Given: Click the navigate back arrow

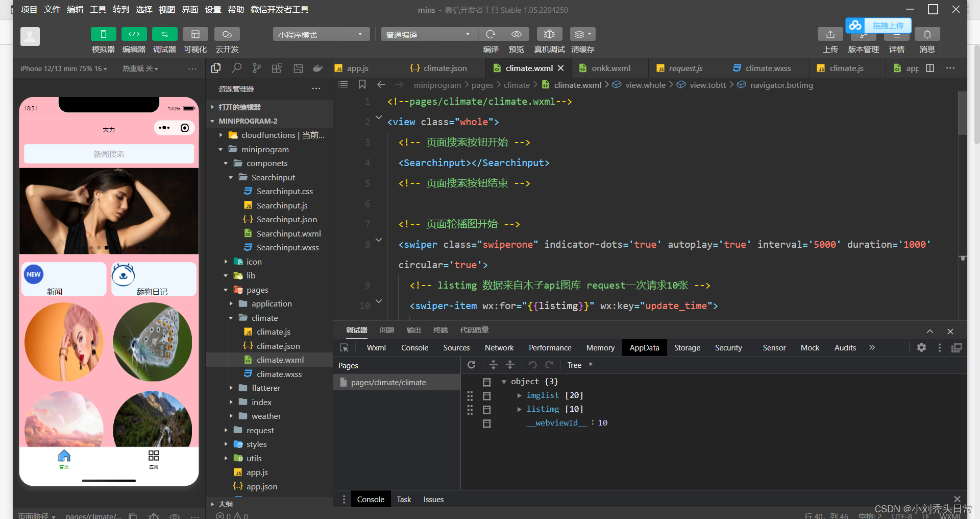Looking at the screenshot, I should click(x=381, y=84).
